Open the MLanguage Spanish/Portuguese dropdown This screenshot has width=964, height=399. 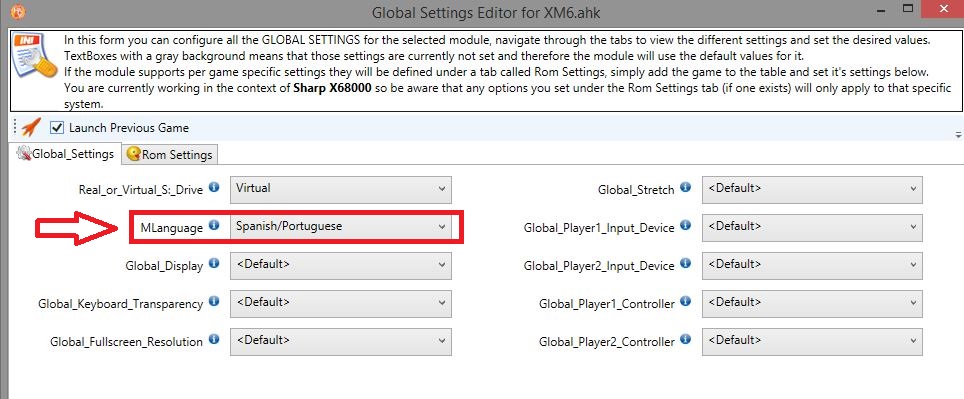pyautogui.click(x=341, y=227)
